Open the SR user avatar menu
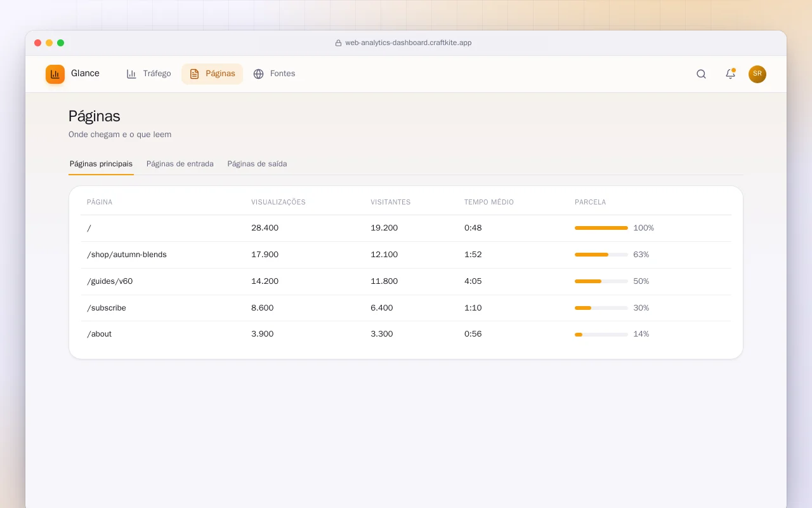The width and height of the screenshot is (812, 508). click(x=757, y=74)
